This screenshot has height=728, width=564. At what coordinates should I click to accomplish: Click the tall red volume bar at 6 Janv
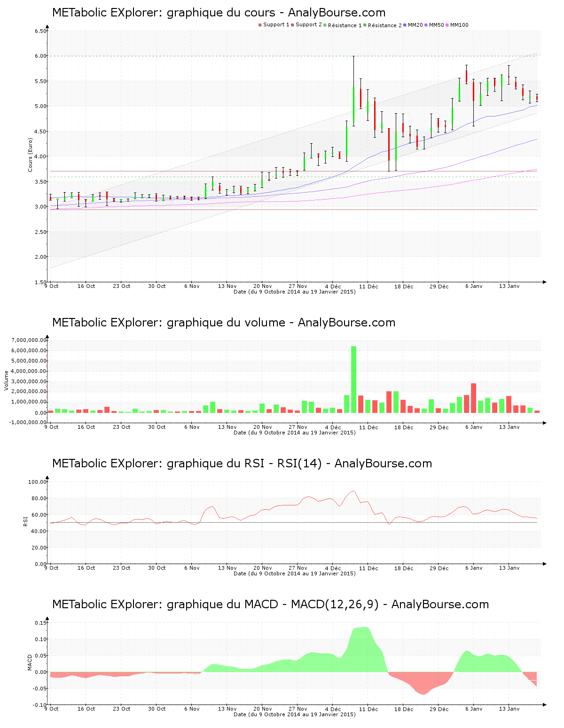click(473, 398)
